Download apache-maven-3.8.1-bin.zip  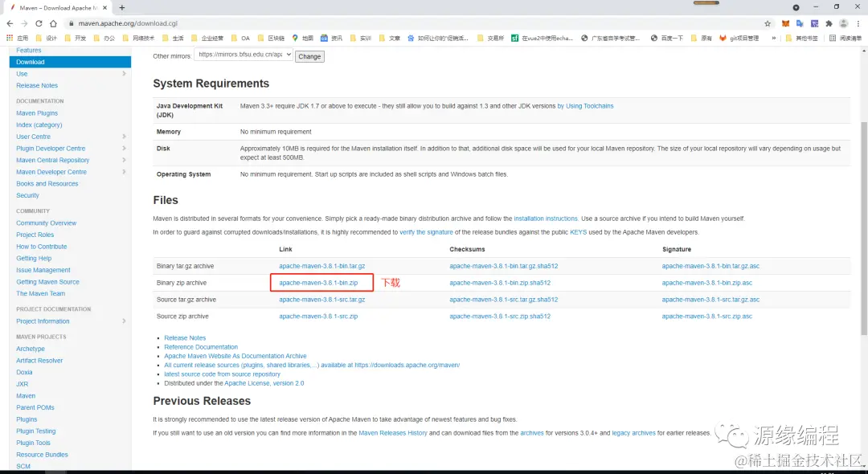(318, 283)
